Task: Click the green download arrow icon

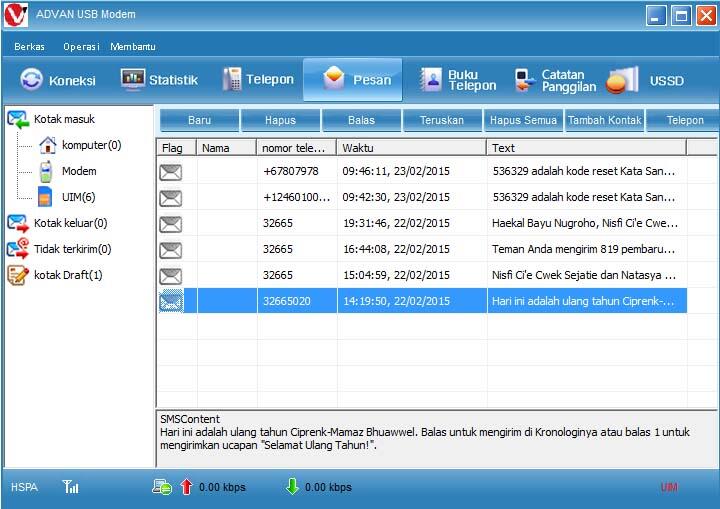Action: click(292, 486)
